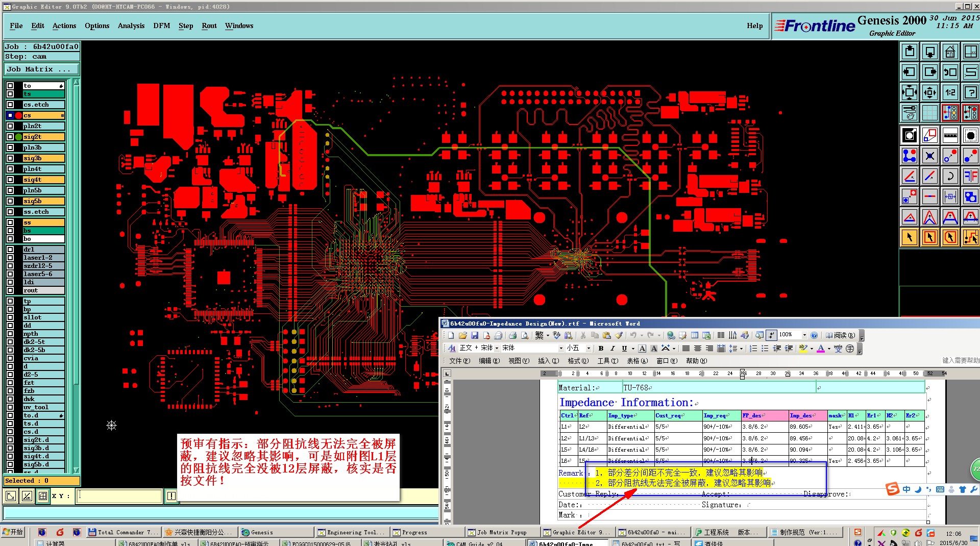Image resolution: width=980 pixels, height=546 pixels.
Task: Select the ruler measurement tool icon
Action: point(950,135)
